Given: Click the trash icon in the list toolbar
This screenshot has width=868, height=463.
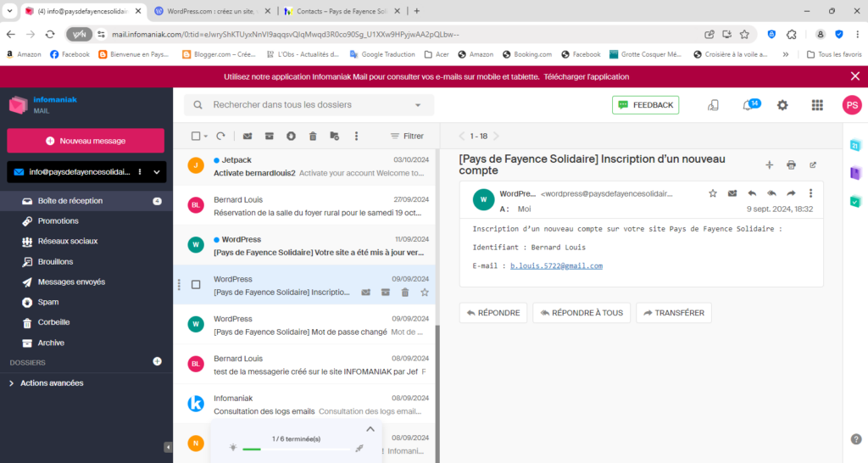Looking at the screenshot, I should point(313,136).
